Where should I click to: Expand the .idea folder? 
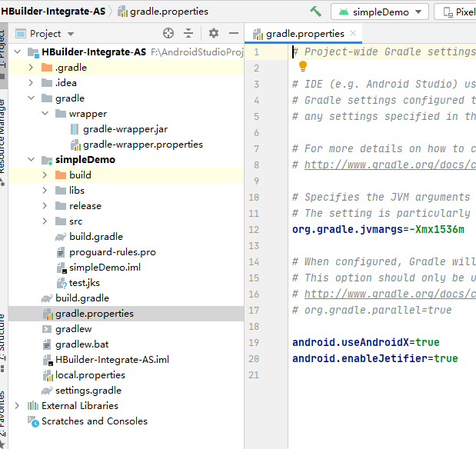(31, 82)
